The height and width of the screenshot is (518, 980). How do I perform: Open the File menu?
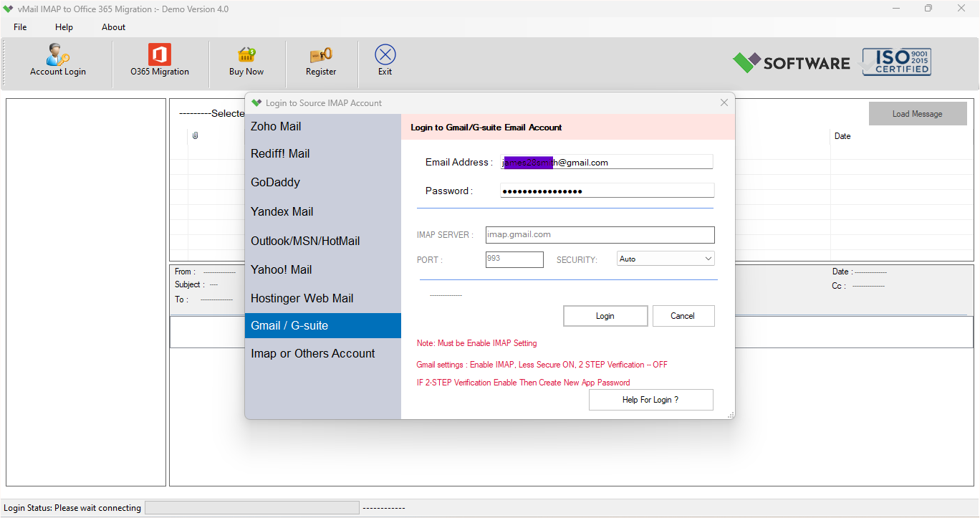coord(20,27)
